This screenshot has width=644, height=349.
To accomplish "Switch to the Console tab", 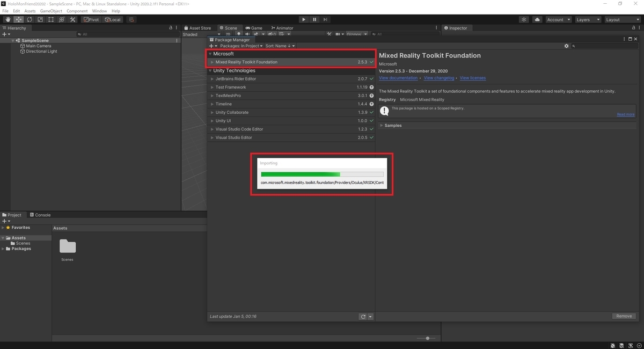I will (40, 215).
